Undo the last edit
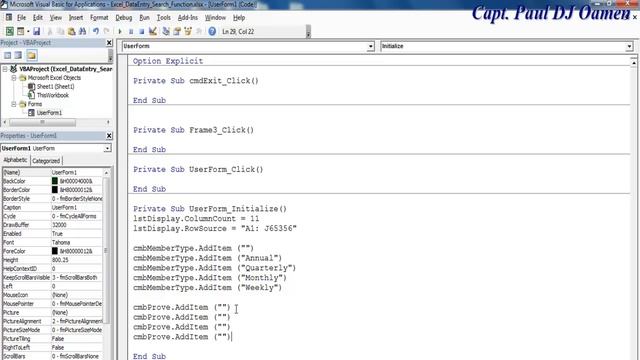Image resolution: width=640 pixels, height=360 pixels. 96,31
